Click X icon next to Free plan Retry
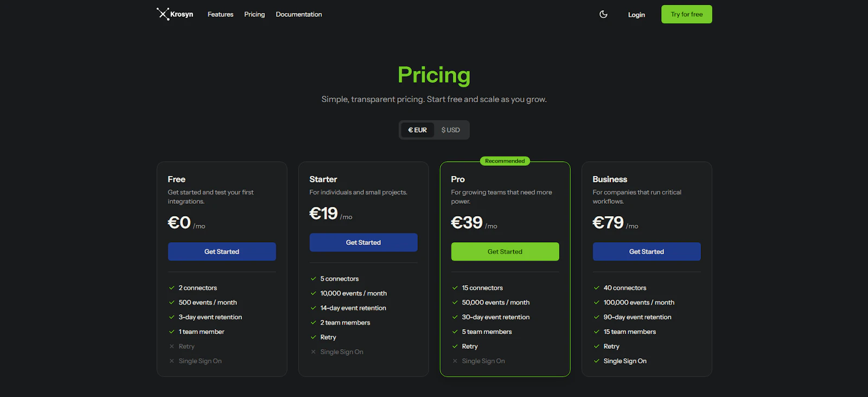Image resolution: width=868 pixels, height=397 pixels. [x=172, y=346]
